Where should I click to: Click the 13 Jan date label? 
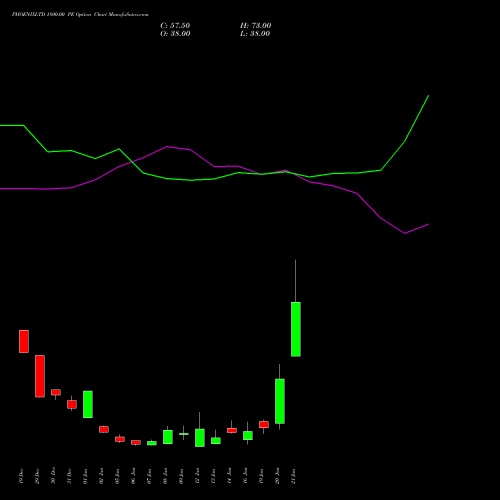click(213, 476)
